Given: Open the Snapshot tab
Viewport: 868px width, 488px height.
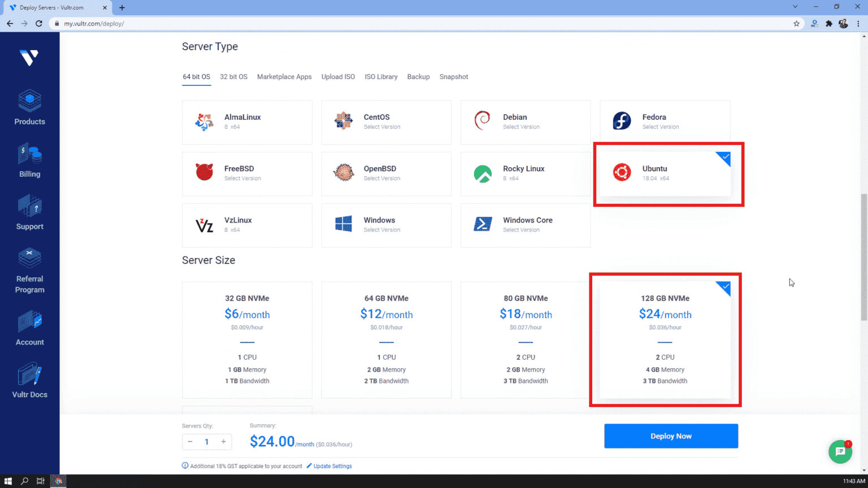Looking at the screenshot, I should click(x=454, y=76).
